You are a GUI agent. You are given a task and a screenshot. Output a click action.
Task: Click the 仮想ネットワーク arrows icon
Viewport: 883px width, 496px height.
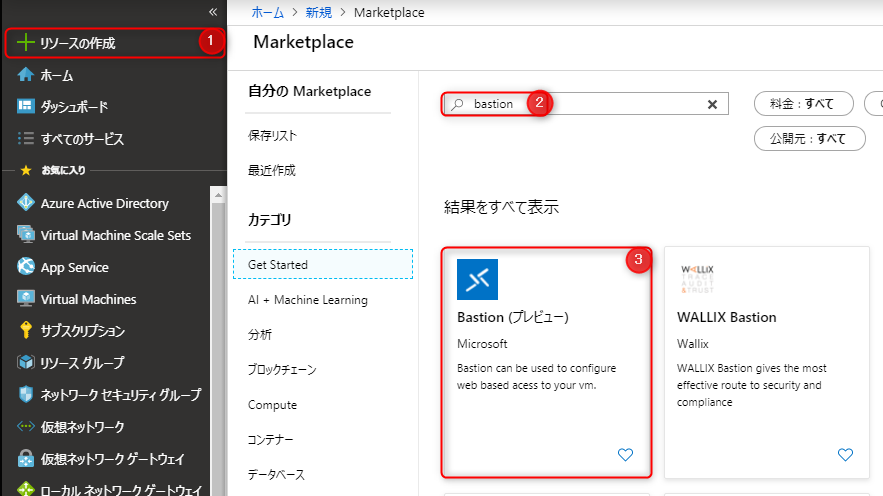point(25,426)
